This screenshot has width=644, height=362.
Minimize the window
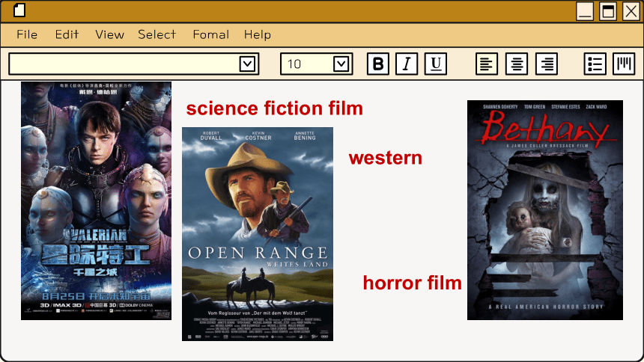(x=584, y=11)
